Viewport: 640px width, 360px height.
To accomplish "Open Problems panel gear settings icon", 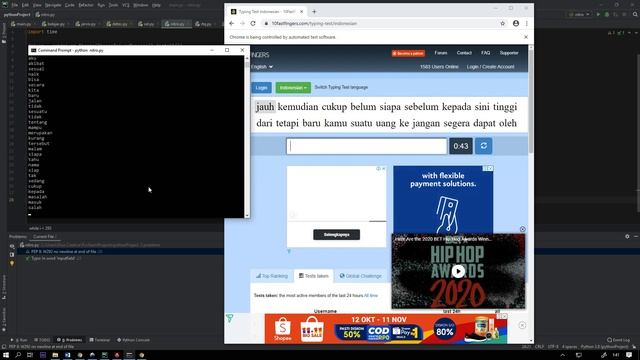I will click(627, 236).
